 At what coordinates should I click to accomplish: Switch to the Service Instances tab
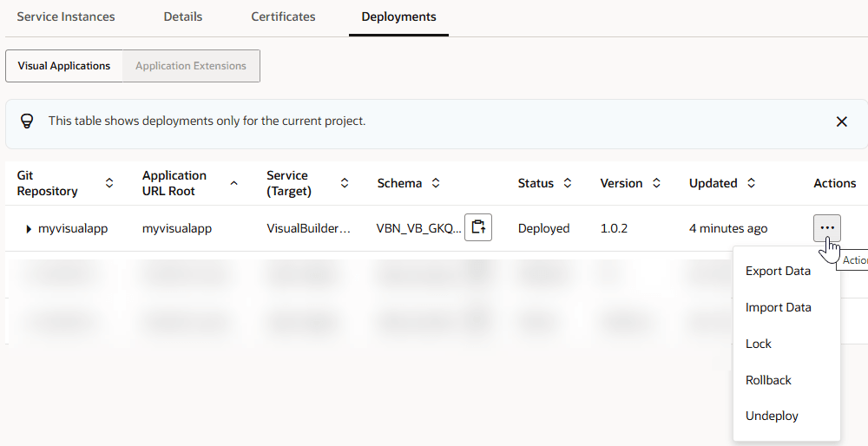click(x=66, y=16)
